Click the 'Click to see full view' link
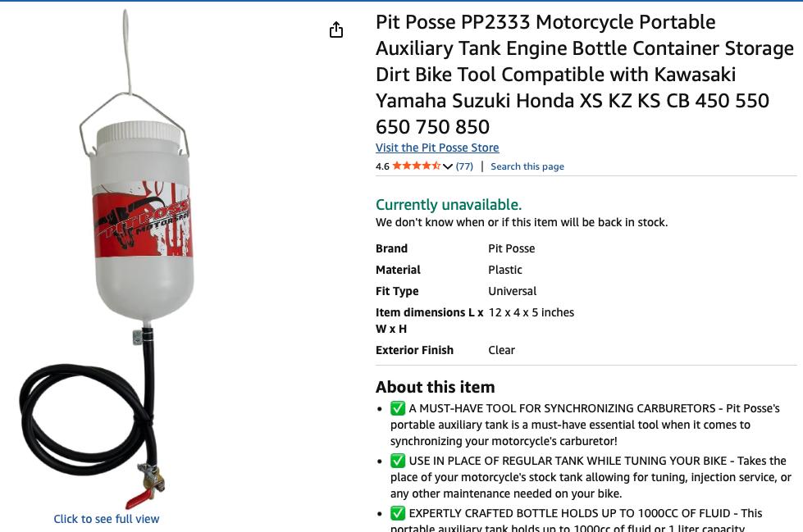The height and width of the screenshot is (532, 803). (107, 519)
